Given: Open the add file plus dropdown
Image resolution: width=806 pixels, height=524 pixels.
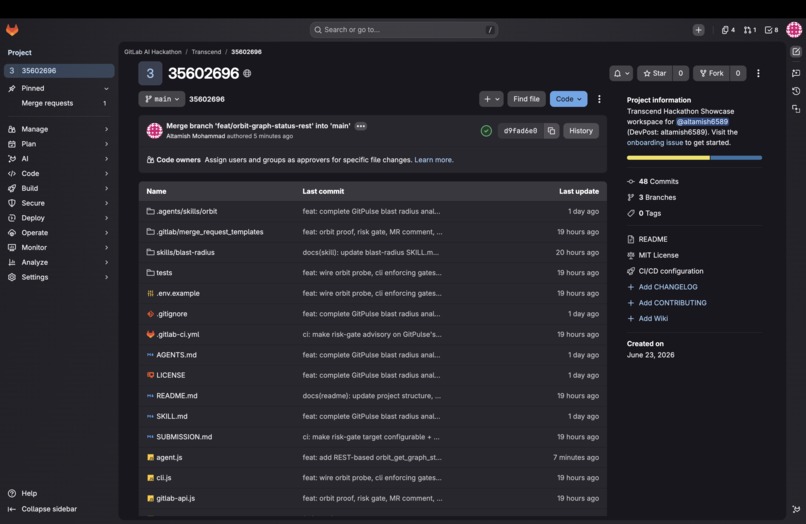Looking at the screenshot, I should (x=491, y=99).
